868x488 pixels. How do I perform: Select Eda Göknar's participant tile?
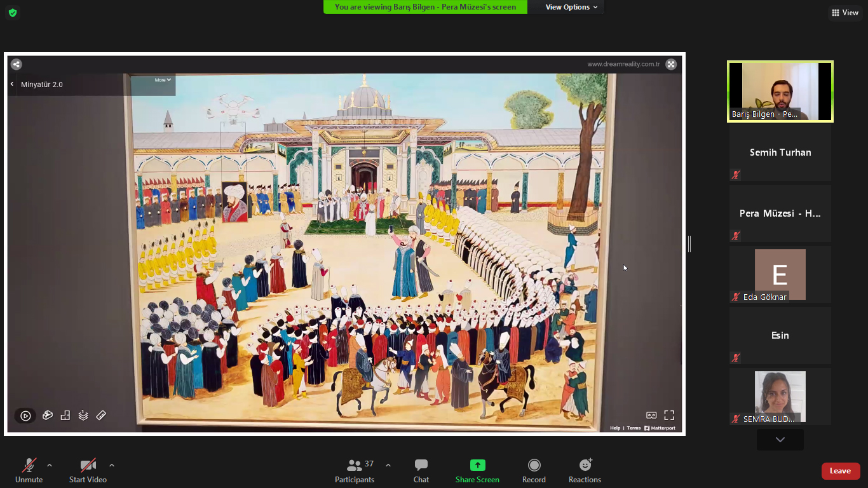coord(780,274)
